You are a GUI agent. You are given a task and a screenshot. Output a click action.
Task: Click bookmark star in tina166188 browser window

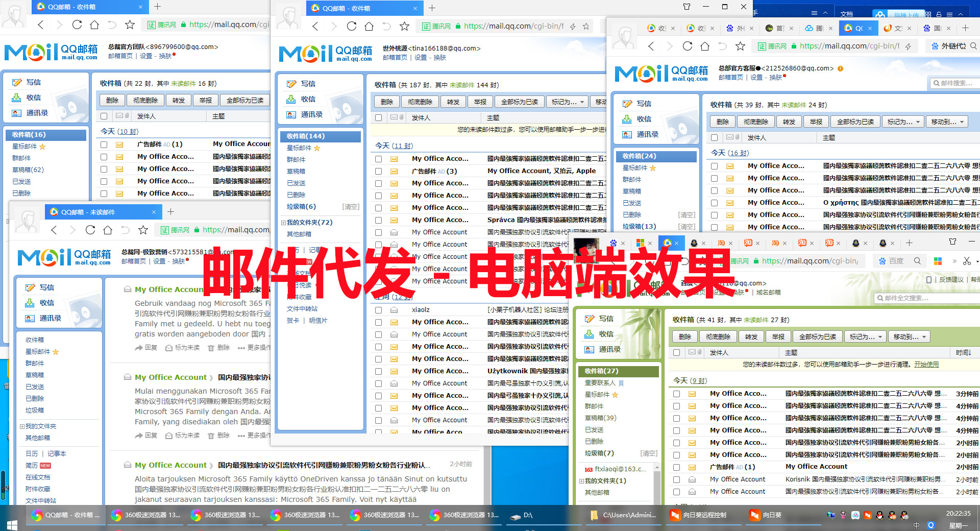click(x=404, y=26)
